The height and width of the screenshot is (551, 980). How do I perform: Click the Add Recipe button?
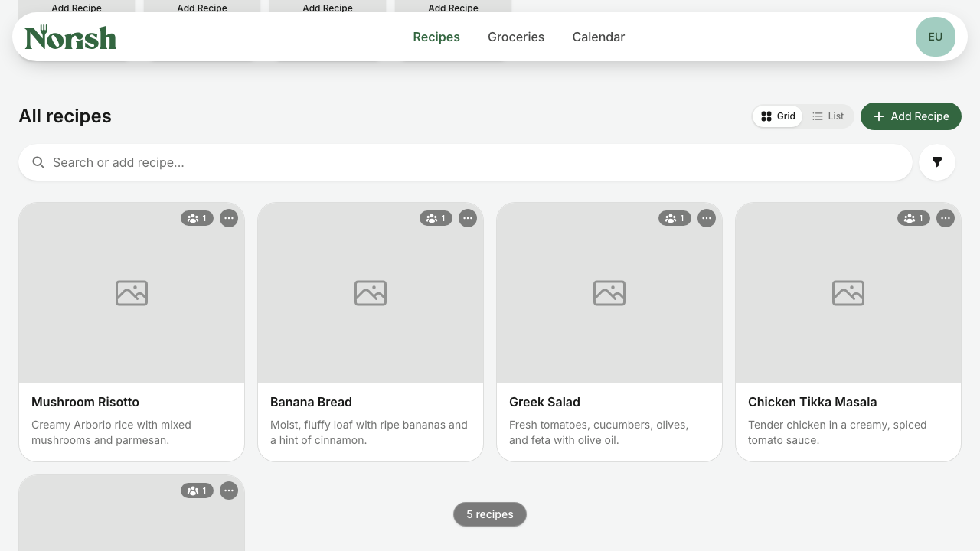(911, 116)
